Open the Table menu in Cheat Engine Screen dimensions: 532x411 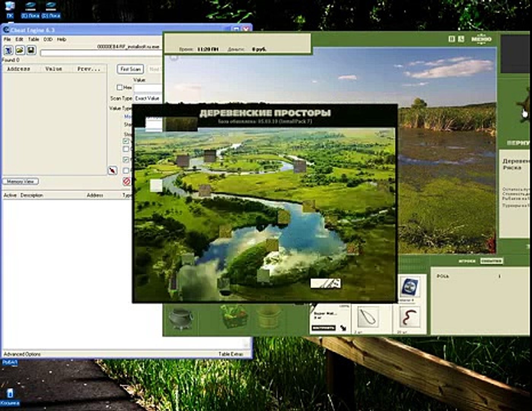[33, 39]
